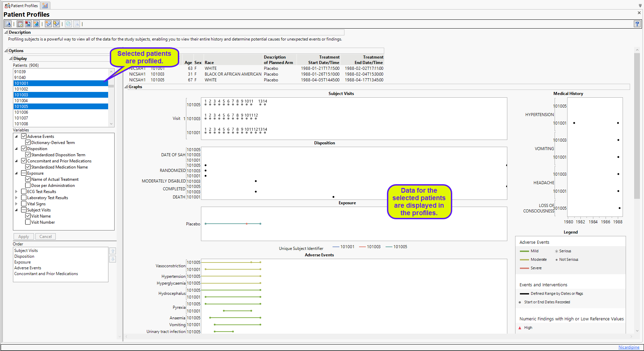Viewport: 644px width, 351px height.
Task: Check the Visit Number checkbox
Action: click(28, 222)
